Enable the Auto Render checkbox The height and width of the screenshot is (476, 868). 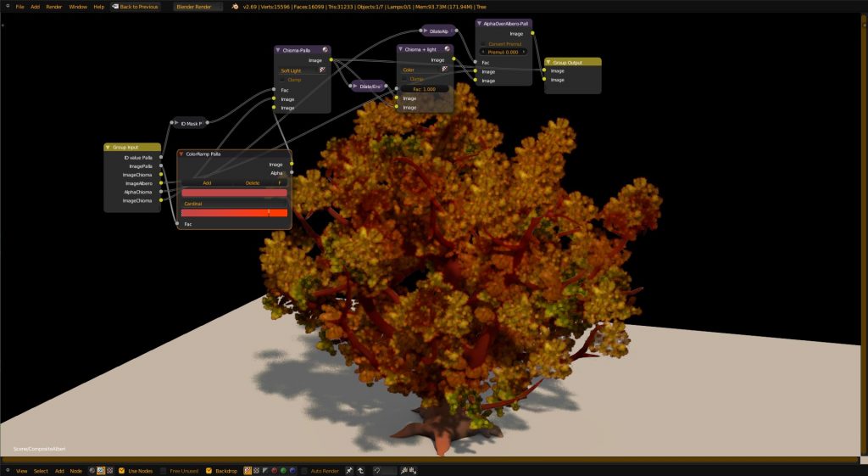tap(304, 470)
